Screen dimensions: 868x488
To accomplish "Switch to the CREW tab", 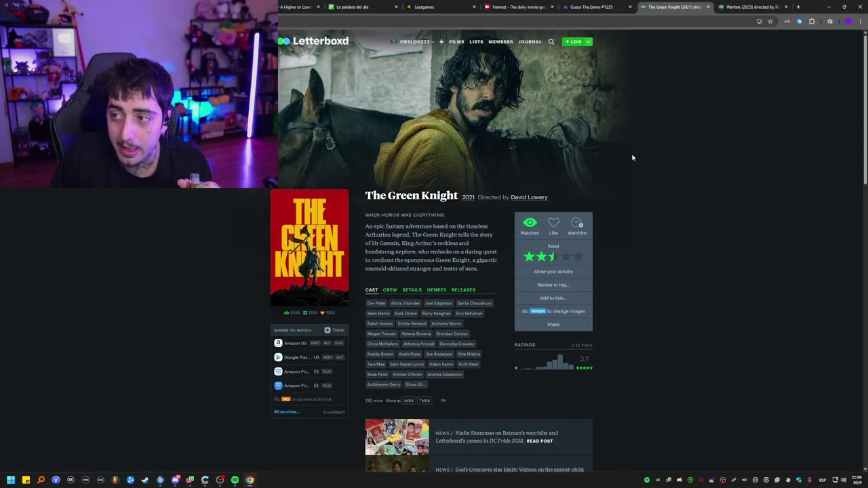I will click(390, 290).
